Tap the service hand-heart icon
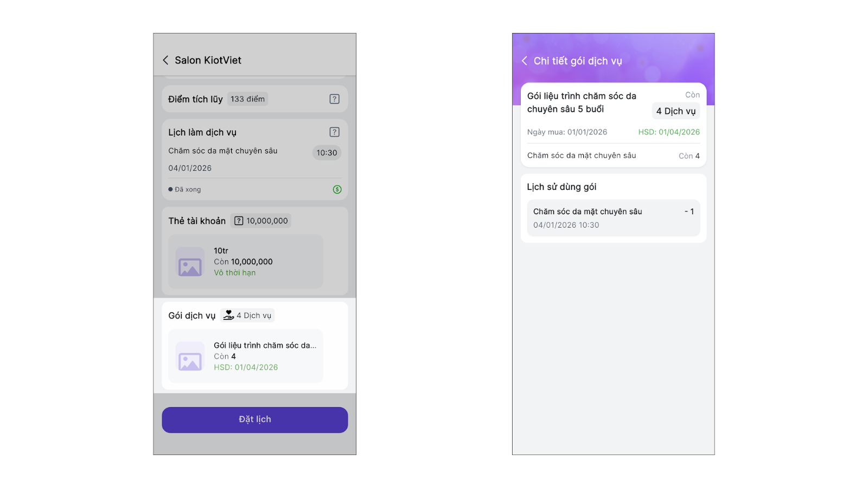 pyautogui.click(x=228, y=315)
